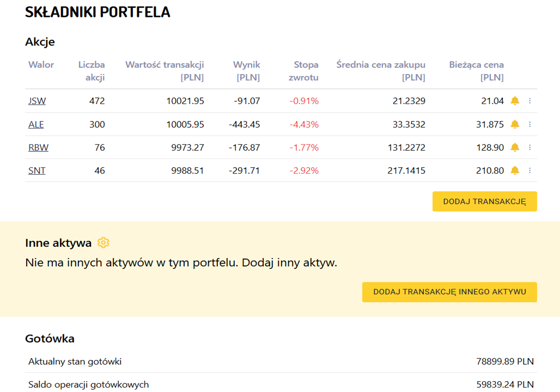Open settings gear next to Inne aktywa
Screen dimensions: 560x392
click(104, 243)
